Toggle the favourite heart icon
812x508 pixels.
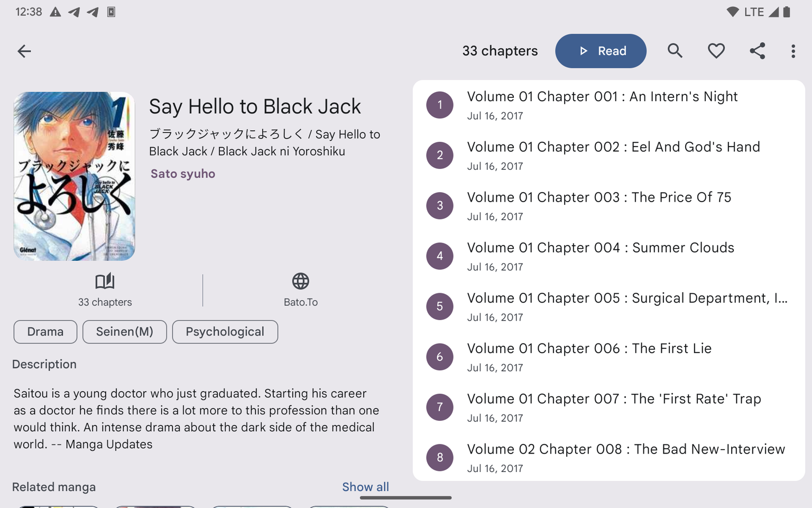tap(716, 51)
